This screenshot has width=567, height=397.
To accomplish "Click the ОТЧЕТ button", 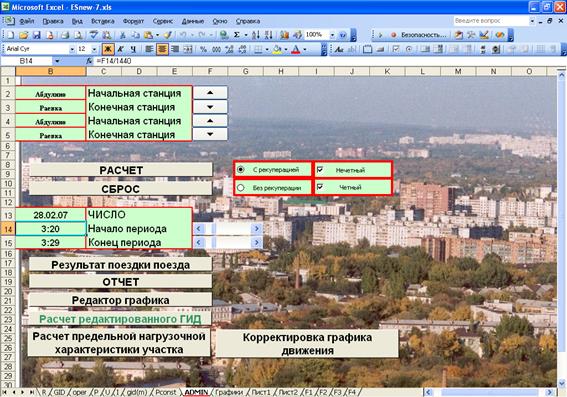I will (x=120, y=282).
